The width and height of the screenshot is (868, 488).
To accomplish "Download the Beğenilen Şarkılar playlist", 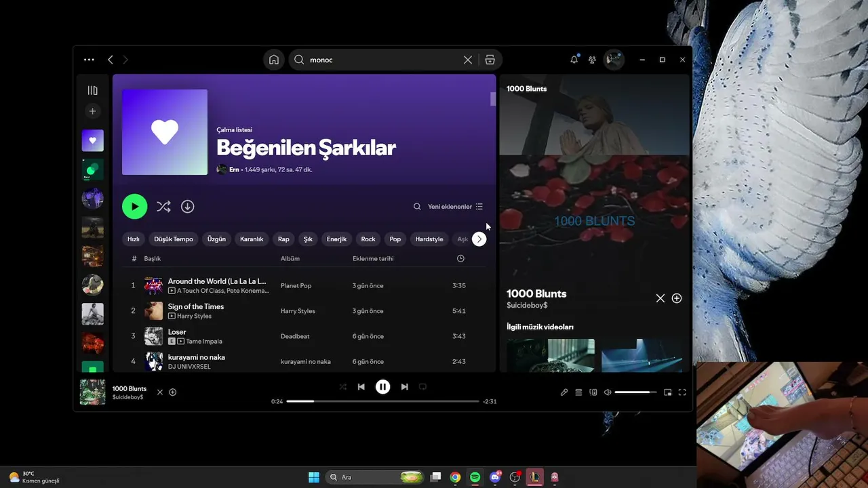I will coord(188,207).
